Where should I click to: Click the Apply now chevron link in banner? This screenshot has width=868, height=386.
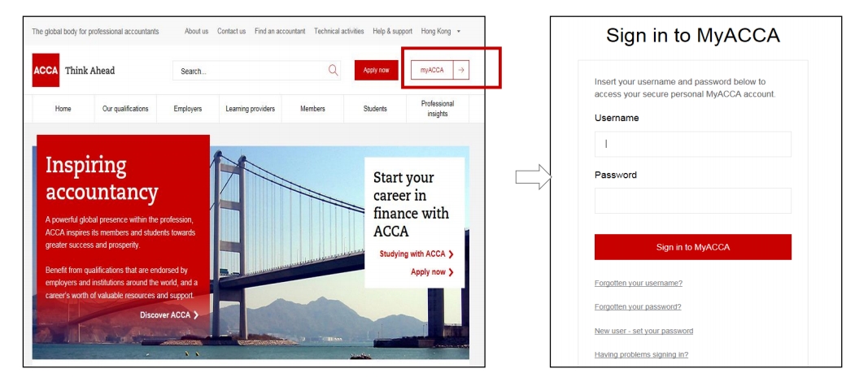click(432, 272)
